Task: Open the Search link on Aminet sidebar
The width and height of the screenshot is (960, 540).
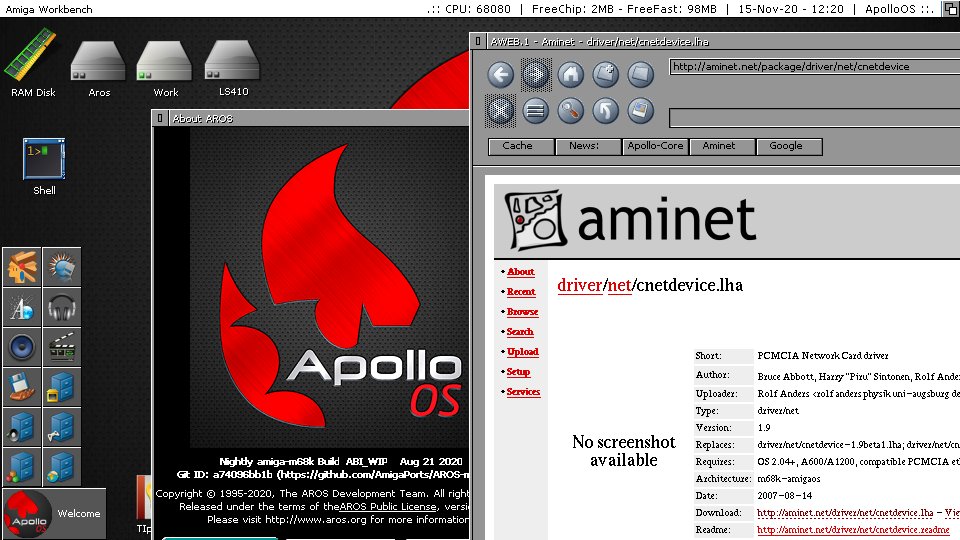Action: pyautogui.click(x=520, y=332)
